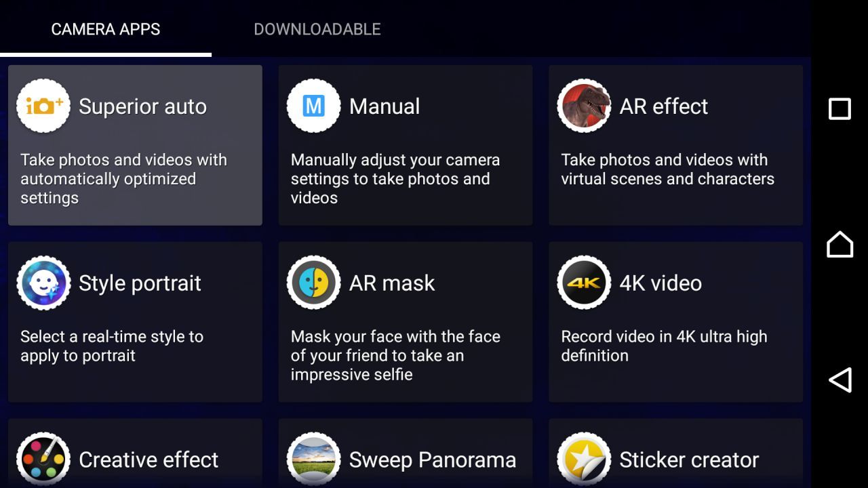868x488 pixels.
Task: Tap the Style portrait face icon
Action: pos(43,283)
